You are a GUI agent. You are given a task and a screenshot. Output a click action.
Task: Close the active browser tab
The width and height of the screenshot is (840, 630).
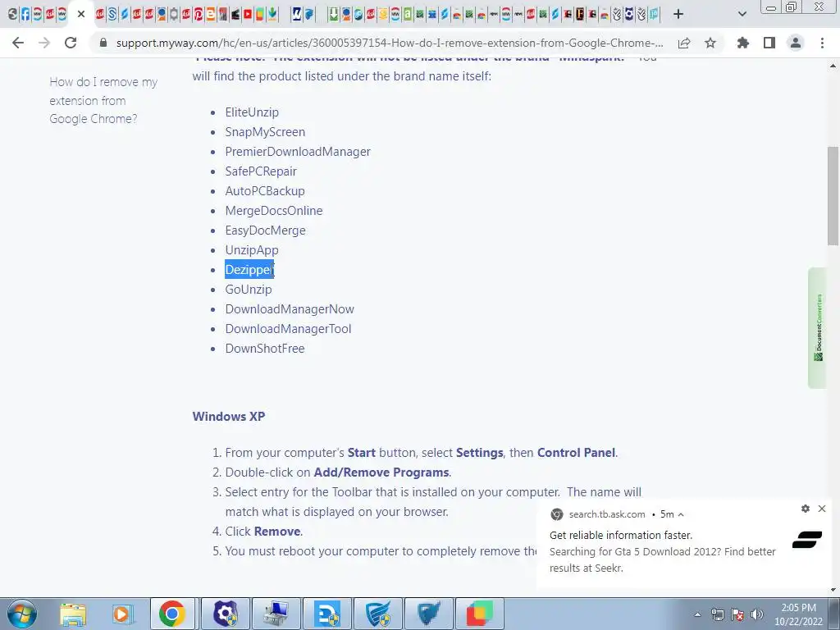click(81, 14)
